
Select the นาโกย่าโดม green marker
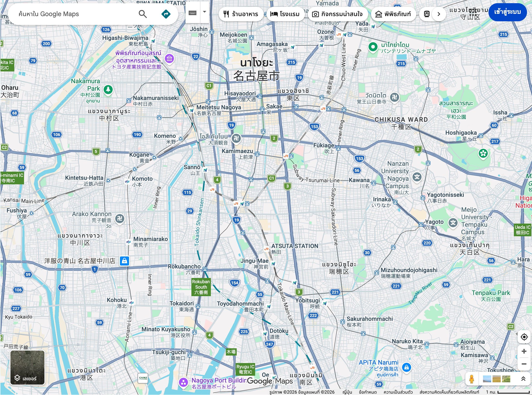[x=373, y=47]
